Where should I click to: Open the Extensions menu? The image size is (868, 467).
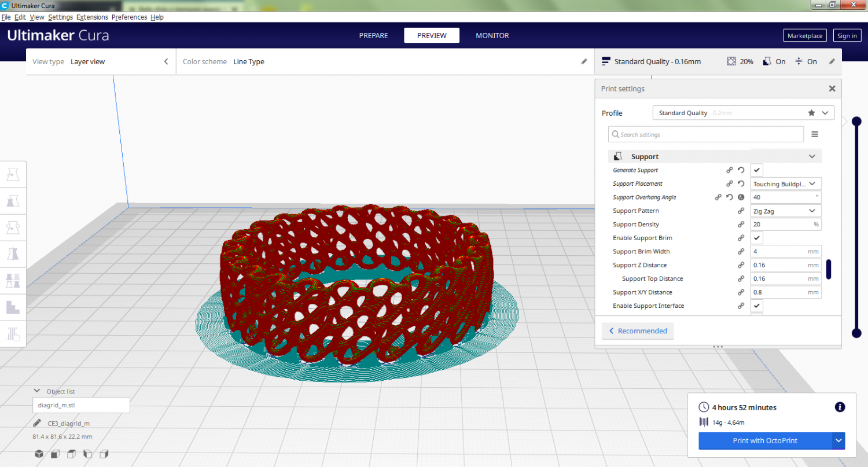[92, 17]
